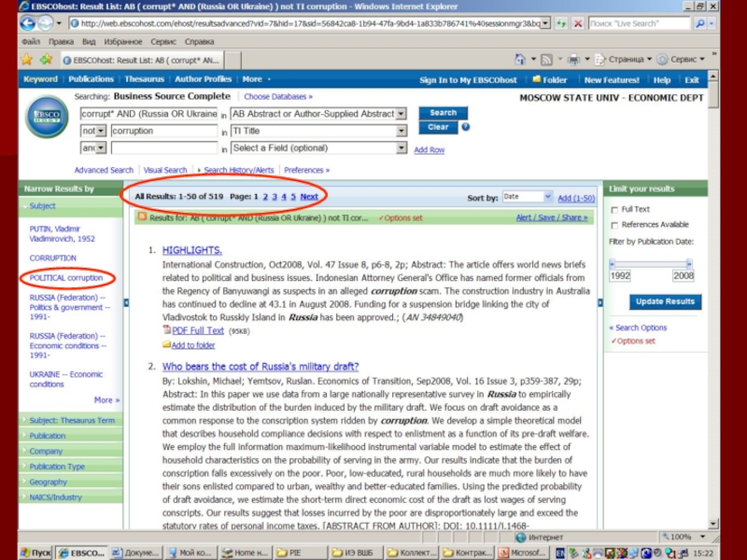This screenshot has height=560, width=747.
Task: Open the Search History/Alerts link
Action: click(x=239, y=170)
